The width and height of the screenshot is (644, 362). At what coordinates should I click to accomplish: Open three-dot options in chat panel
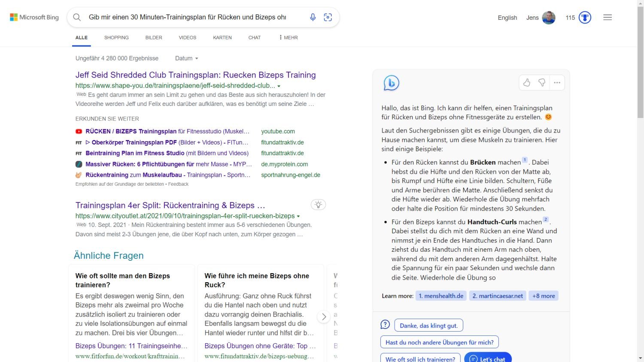pyautogui.click(x=557, y=83)
